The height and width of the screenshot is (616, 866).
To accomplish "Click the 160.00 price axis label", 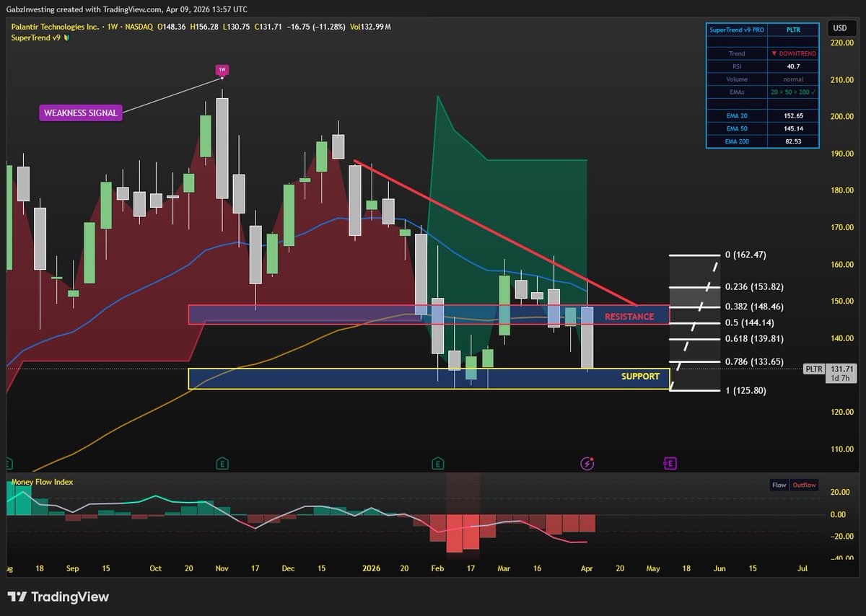I will tap(841, 265).
